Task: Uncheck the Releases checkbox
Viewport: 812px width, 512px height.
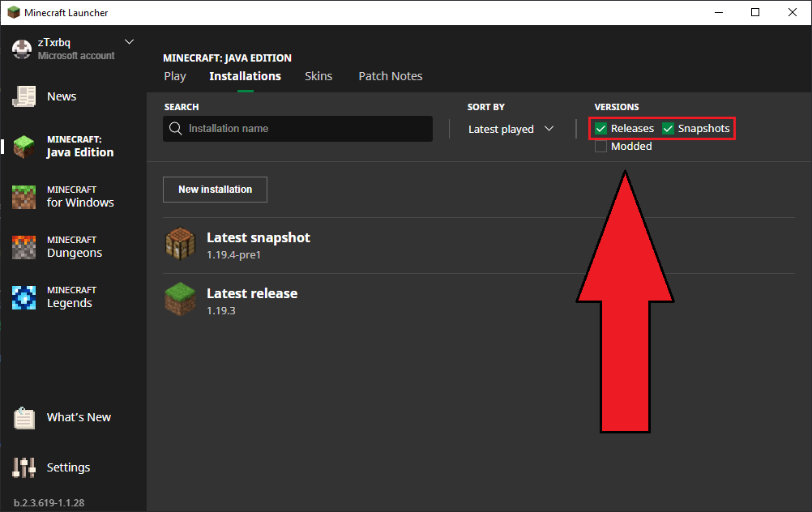Action: (x=600, y=128)
